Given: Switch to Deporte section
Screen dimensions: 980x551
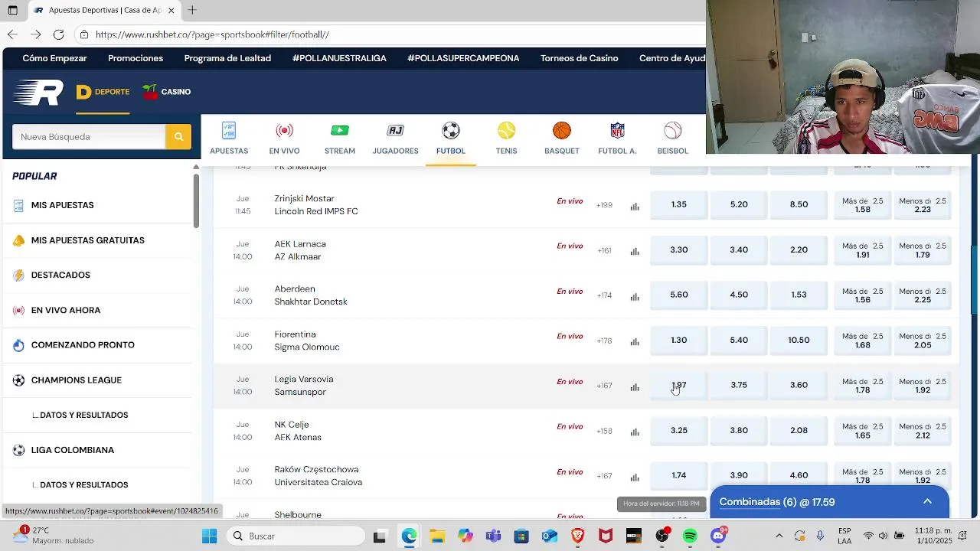Looking at the screenshot, I should click(103, 92).
